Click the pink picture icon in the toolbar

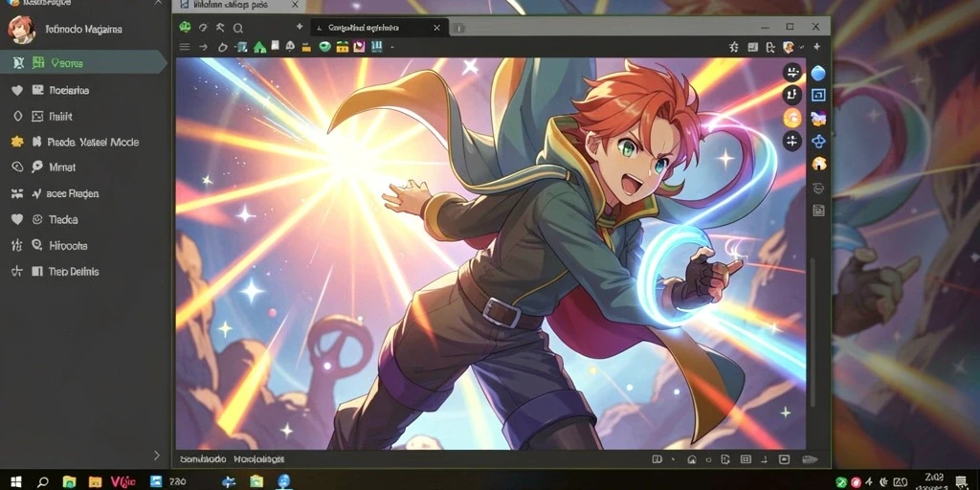pos(359,47)
